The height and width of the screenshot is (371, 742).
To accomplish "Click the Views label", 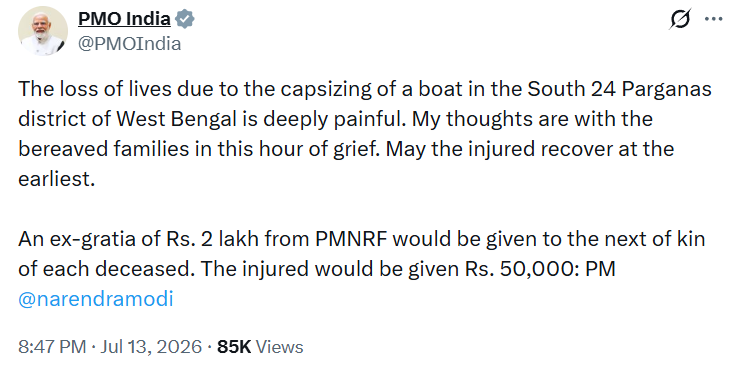I will tap(279, 347).
